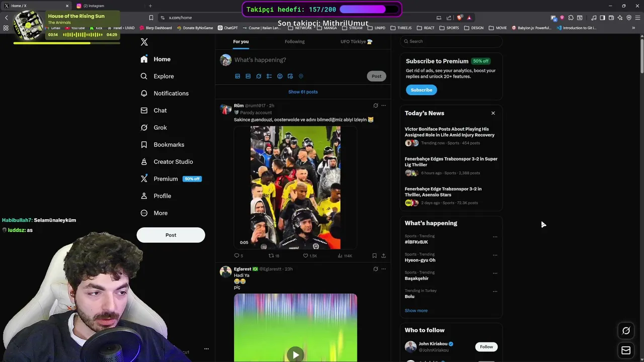Open ChatGPT bookmark in bookmarks bar
The image size is (644, 362).
[x=228, y=28]
